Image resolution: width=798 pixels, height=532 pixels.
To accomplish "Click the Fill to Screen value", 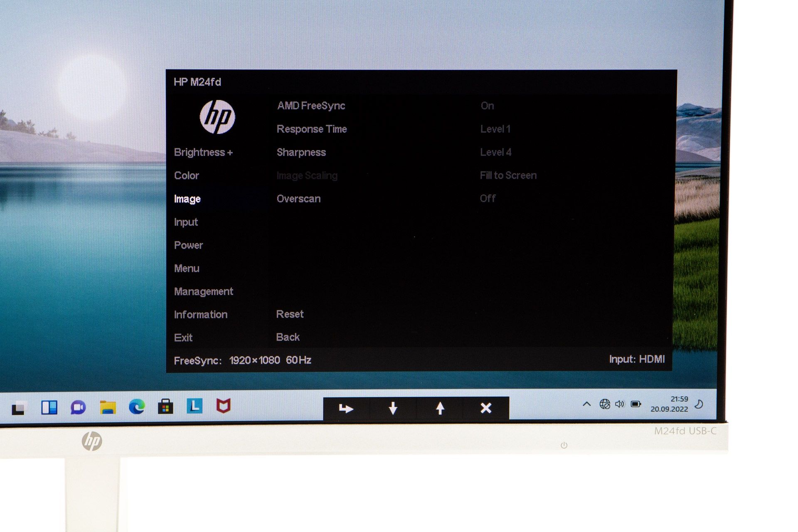I will click(508, 175).
